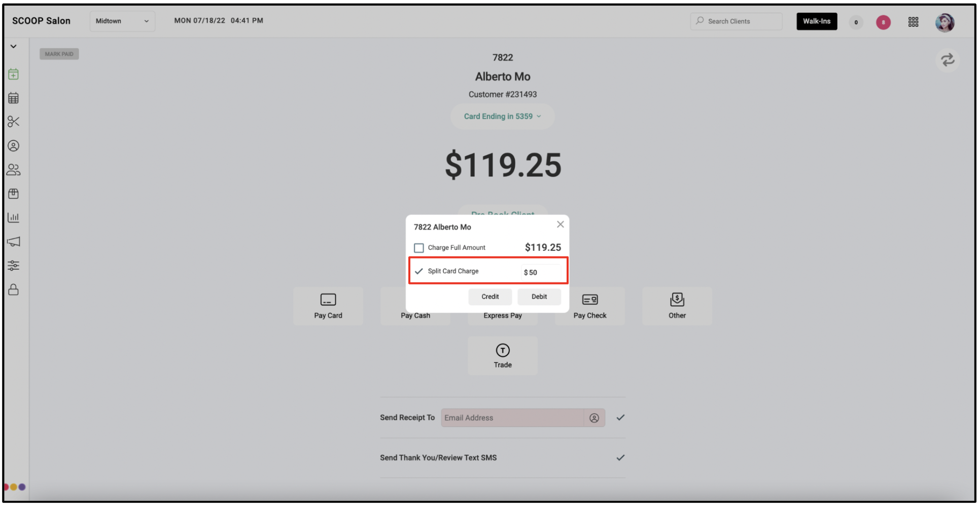Select the Trade payment option

click(503, 356)
